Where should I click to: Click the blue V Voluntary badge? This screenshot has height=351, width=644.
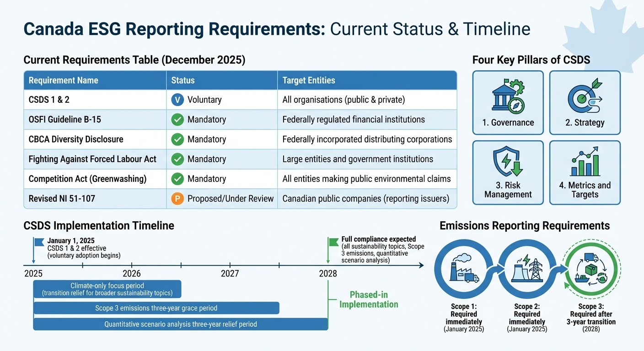[x=177, y=100]
